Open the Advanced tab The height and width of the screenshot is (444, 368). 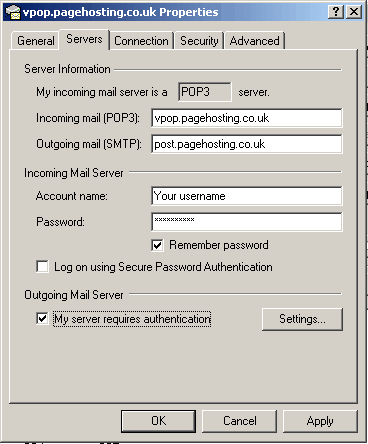click(254, 41)
